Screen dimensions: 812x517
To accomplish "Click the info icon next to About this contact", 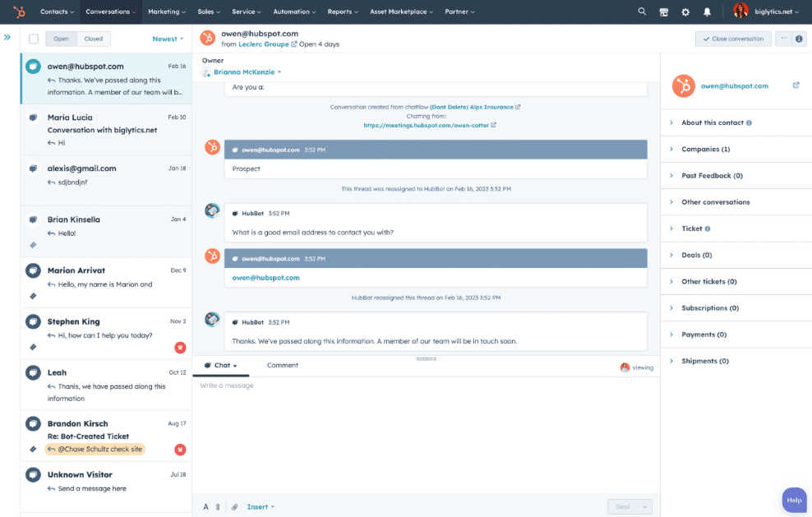I will tap(749, 122).
